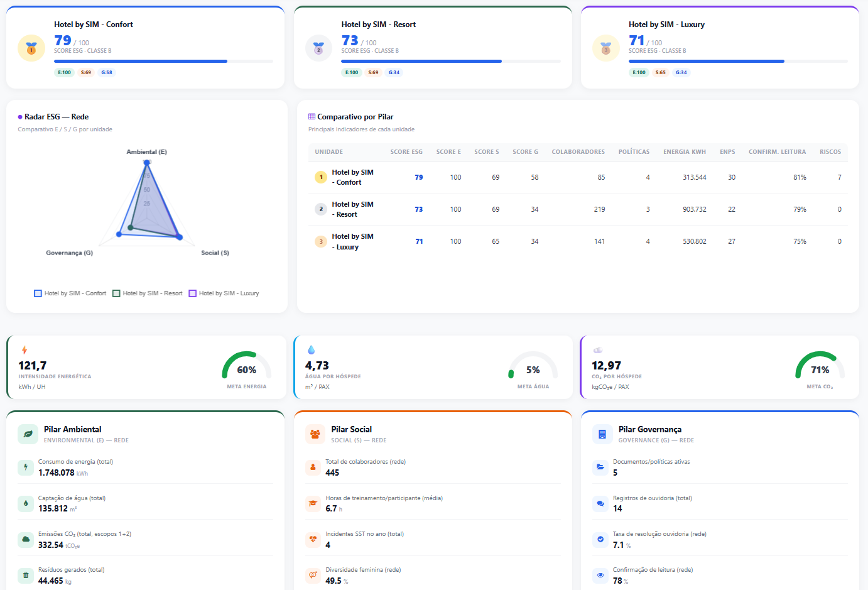Click the 313.544 energy value cell
Screen dimensions: 868x590
coord(695,177)
